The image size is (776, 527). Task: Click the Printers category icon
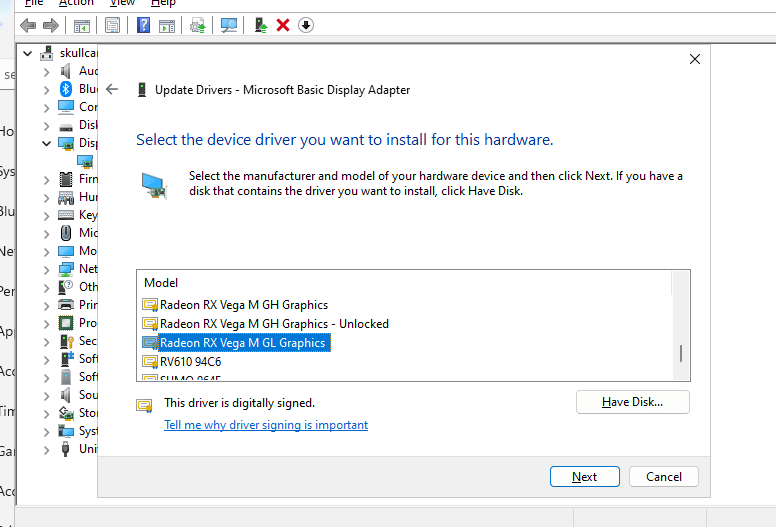[66, 304]
